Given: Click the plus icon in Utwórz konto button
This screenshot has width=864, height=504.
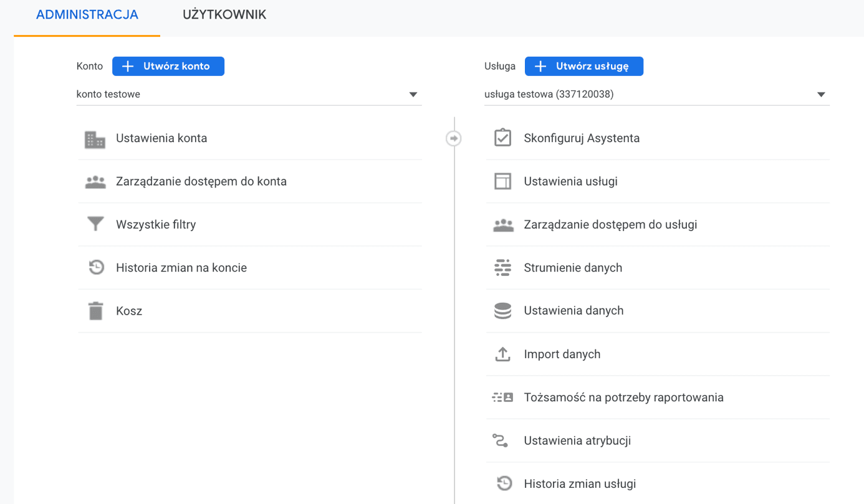Looking at the screenshot, I should coord(128,66).
